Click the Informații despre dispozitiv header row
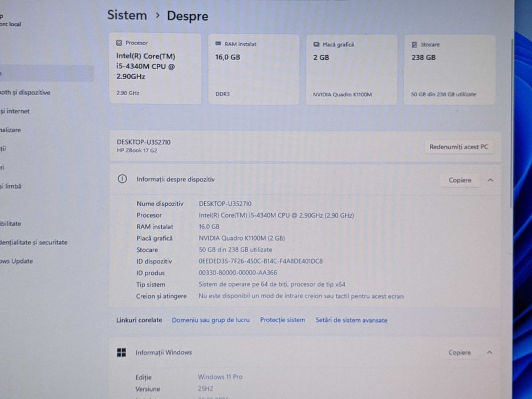This screenshot has height=399, width=532. [x=305, y=180]
